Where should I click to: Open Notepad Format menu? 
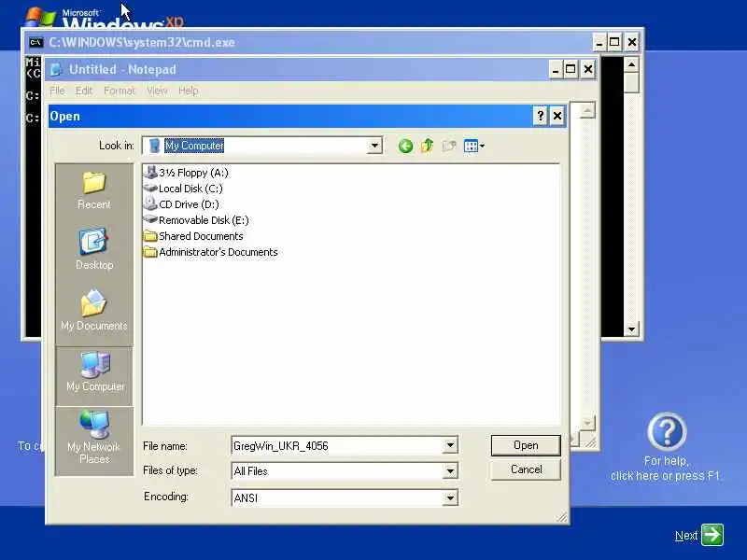pos(120,91)
